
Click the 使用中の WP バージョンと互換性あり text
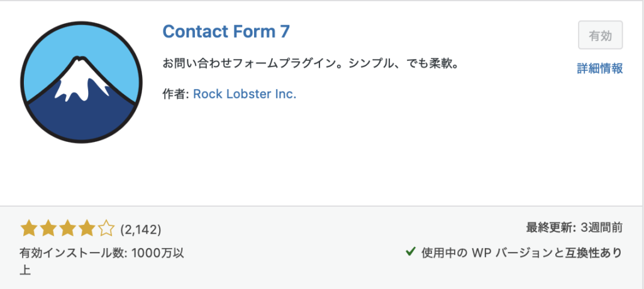pos(522,253)
